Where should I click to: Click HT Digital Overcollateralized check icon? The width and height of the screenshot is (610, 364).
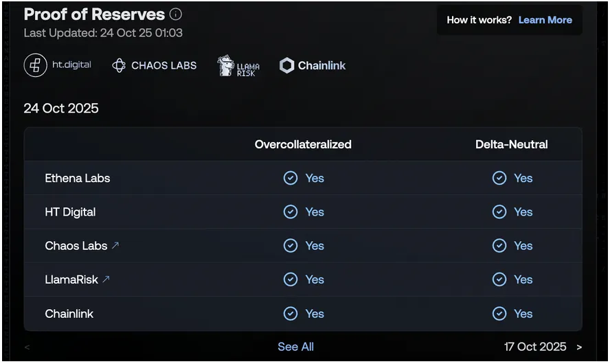[x=291, y=212]
